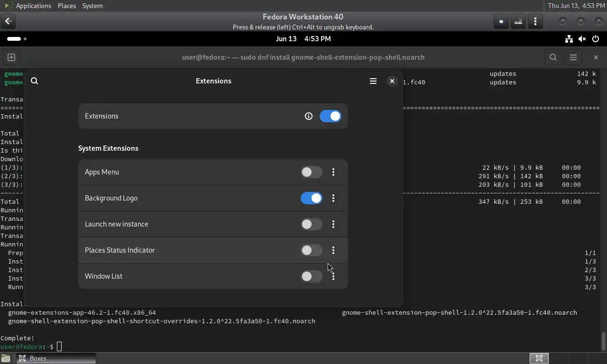The height and width of the screenshot is (364, 607).
Task: Click the Window List row label
Action: 103,276
